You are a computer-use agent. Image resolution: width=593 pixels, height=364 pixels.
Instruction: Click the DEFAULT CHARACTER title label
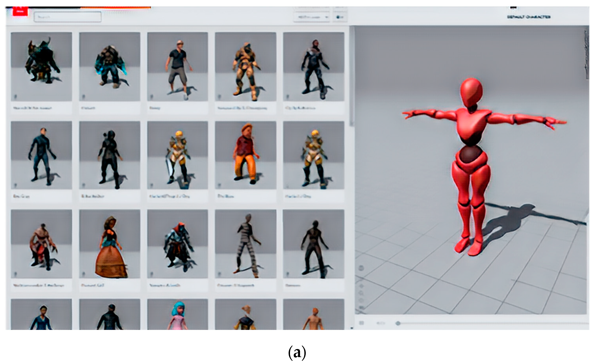529,17
